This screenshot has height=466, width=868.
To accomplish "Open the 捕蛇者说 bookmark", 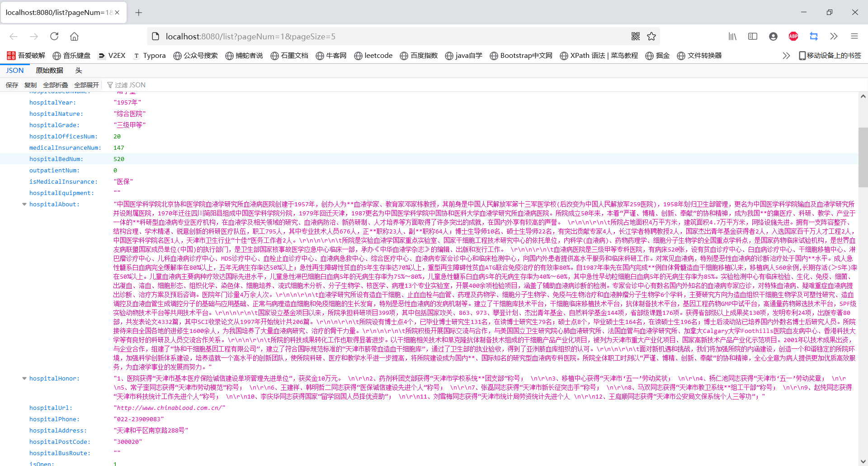I will (x=244, y=55).
